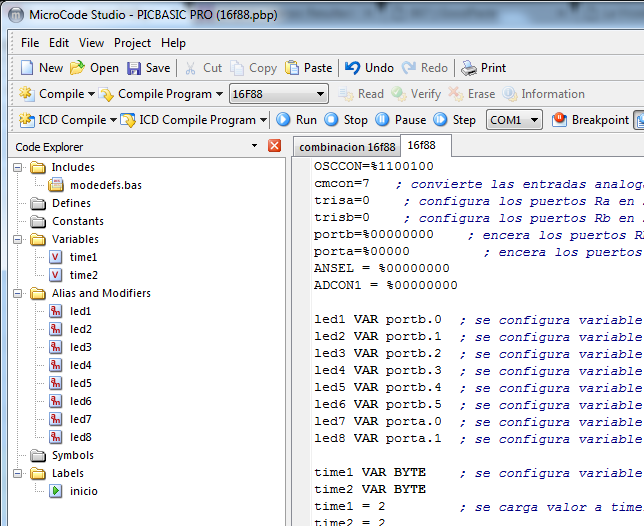Viewport: 644px width, 526px height.
Task: Click the OSCCON=%1100100 code line
Action: (374, 166)
